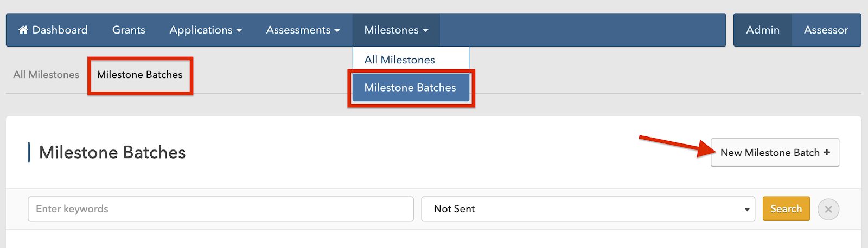Screen dimensions: 868x248
Task: Open the Not Sent status filter
Action: click(x=588, y=209)
